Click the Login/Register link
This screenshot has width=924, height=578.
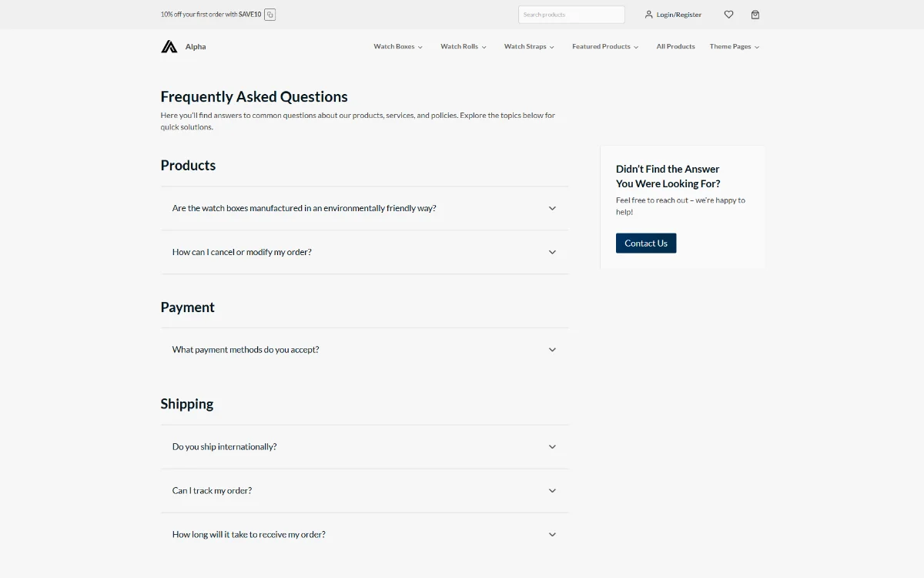678,15
